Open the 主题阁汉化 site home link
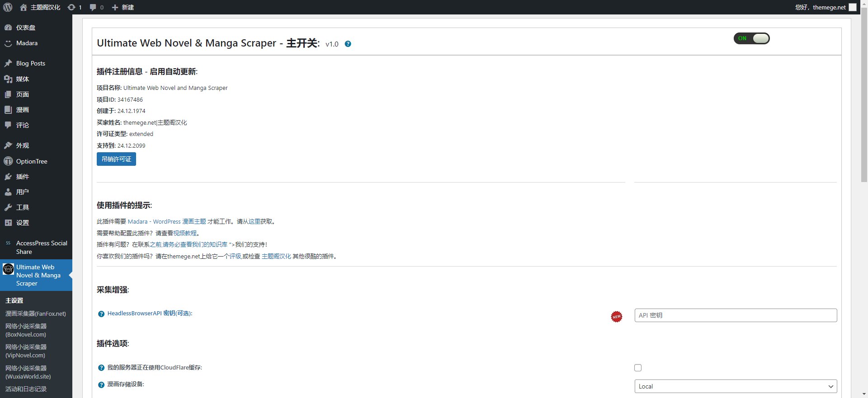Screen dimensions: 868x398 point(40,7)
